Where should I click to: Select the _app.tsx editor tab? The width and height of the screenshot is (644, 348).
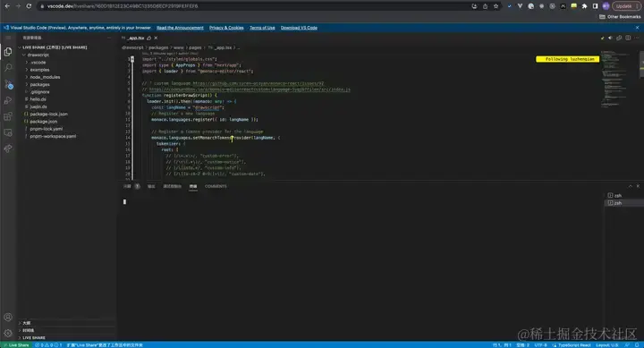(136, 38)
